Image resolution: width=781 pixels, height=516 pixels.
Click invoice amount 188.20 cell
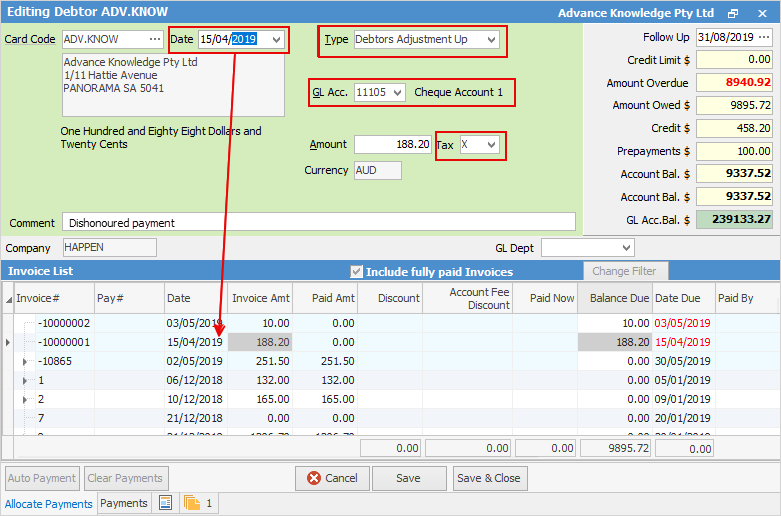coord(260,342)
